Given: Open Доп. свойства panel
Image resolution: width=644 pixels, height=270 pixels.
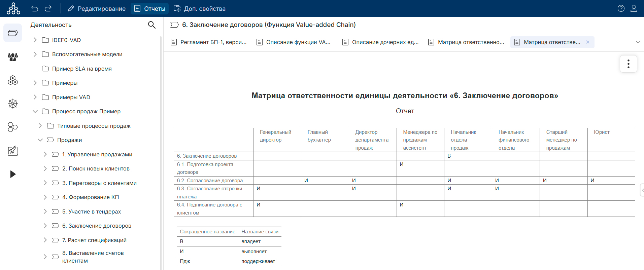Looking at the screenshot, I should point(200,8).
